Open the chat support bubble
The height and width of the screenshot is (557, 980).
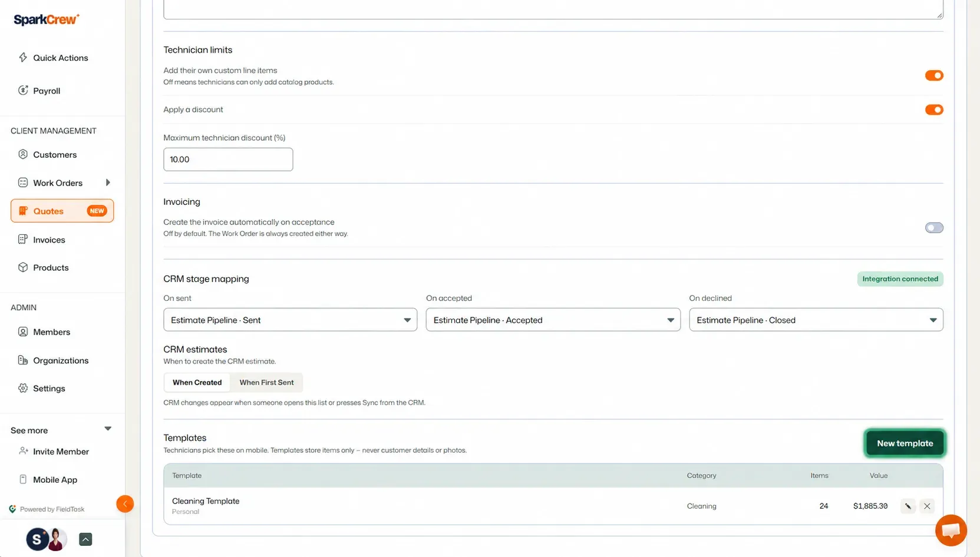click(951, 530)
